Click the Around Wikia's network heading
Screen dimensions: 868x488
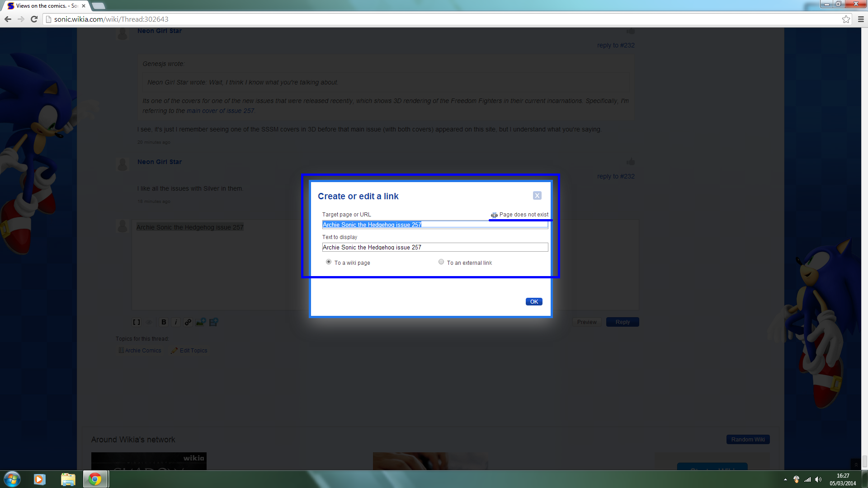tap(133, 440)
